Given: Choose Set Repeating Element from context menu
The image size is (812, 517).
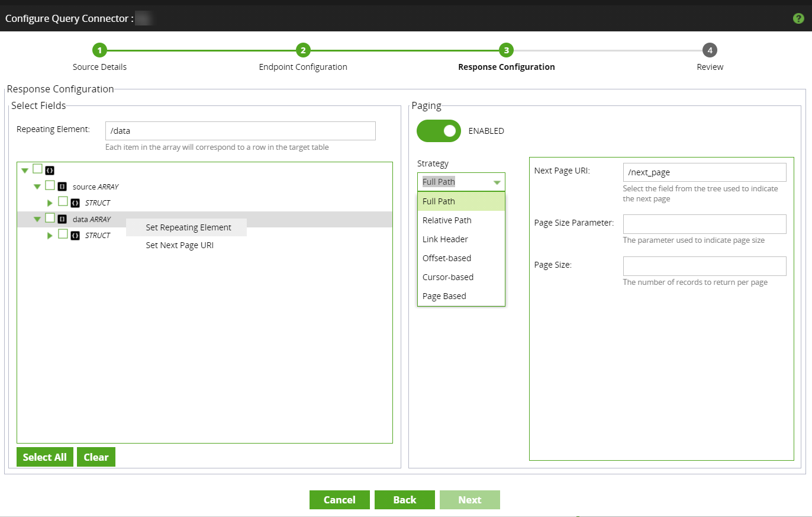Looking at the screenshot, I should pyautogui.click(x=186, y=227).
